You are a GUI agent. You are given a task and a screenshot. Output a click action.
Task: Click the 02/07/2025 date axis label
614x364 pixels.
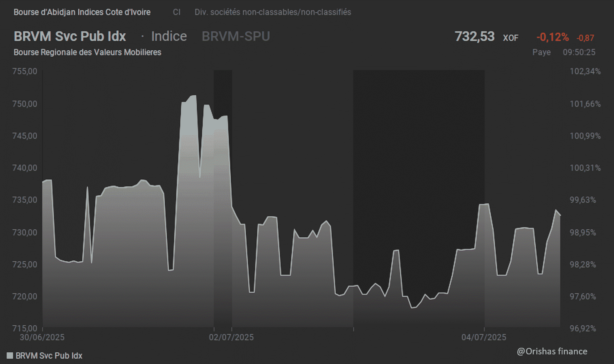coord(231,337)
